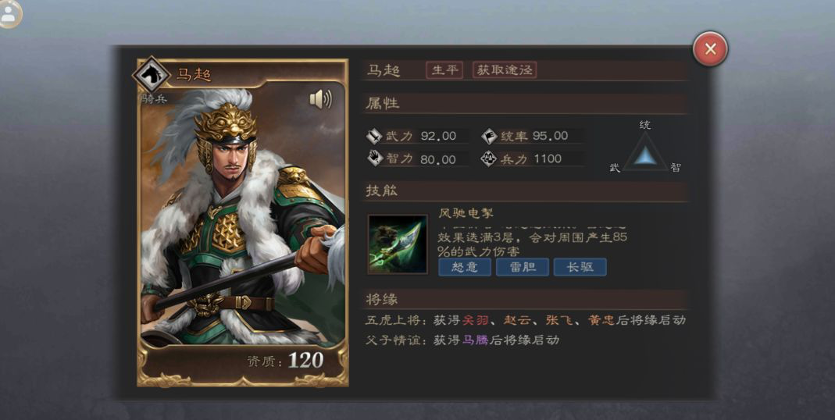Image resolution: width=835 pixels, height=420 pixels.
Task: Open 马腾 hero link in 父子情谊
Action: 476,340
